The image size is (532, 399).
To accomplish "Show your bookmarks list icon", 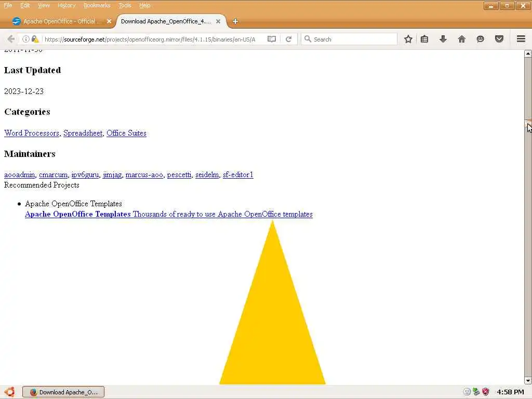I will click(x=424, y=39).
